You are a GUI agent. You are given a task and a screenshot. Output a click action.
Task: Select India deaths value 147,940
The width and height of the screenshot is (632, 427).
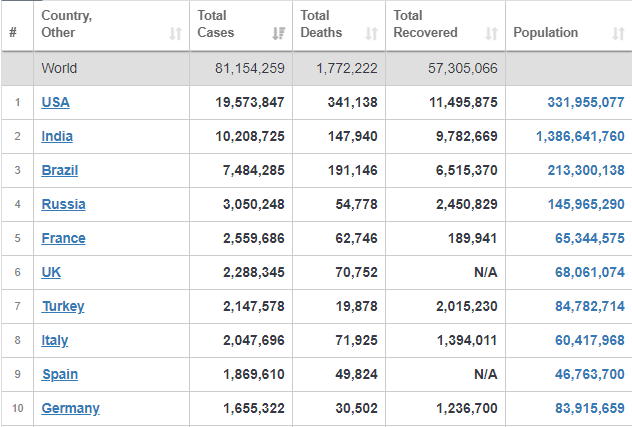tap(353, 136)
